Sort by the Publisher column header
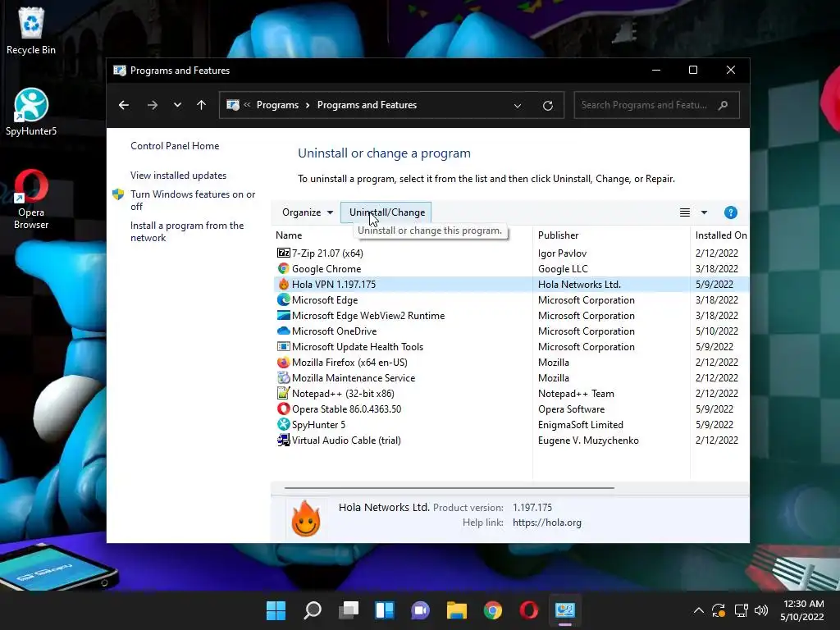 pos(558,235)
